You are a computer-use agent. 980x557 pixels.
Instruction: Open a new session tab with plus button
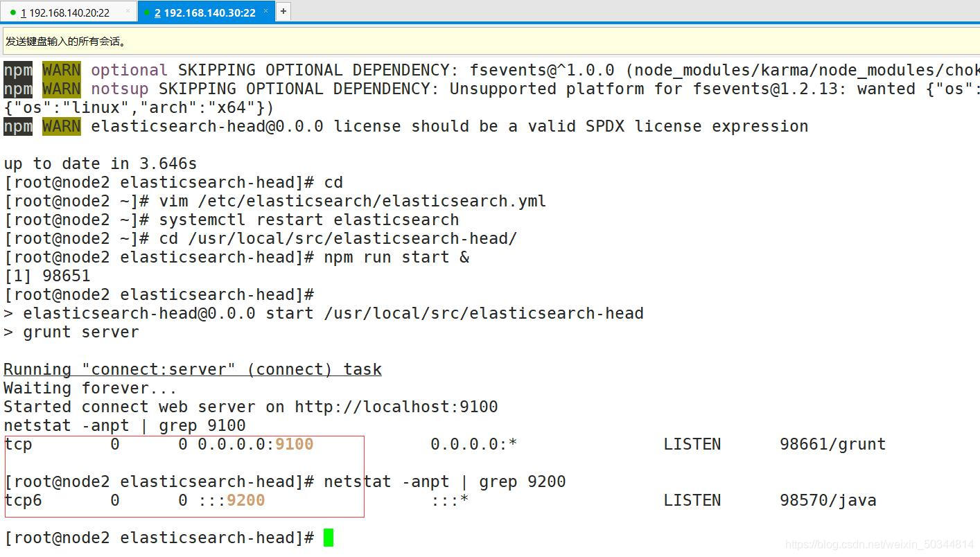pyautogui.click(x=283, y=11)
